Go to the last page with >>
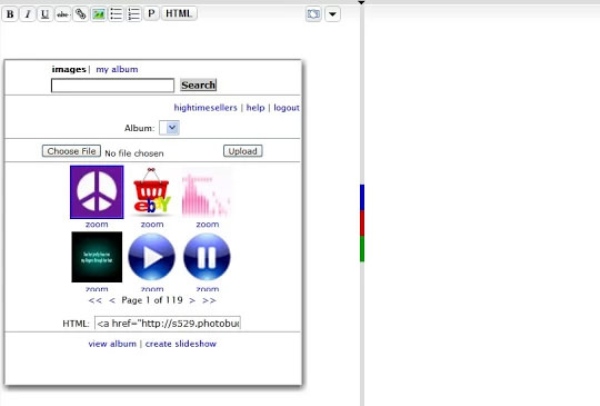600x406 pixels. [209, 300]
